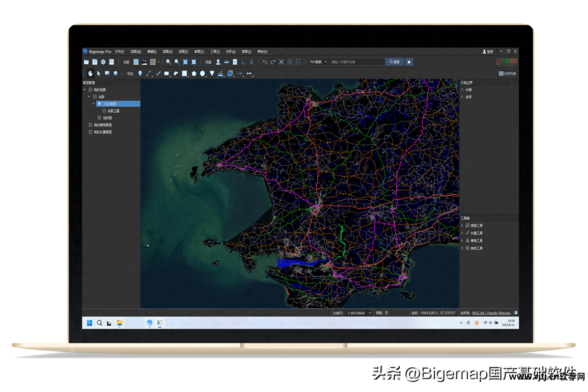Click the 登录 login button
This screenshot has height=392, width=588.
(488, 52)
